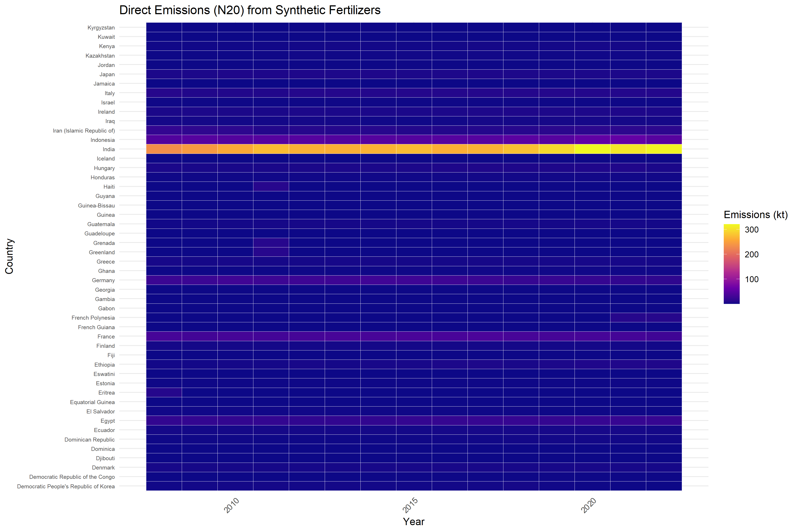The height and width of the screenshot is (532, 798).
Task: Click the legend value 100
Action: pos(751,279)
